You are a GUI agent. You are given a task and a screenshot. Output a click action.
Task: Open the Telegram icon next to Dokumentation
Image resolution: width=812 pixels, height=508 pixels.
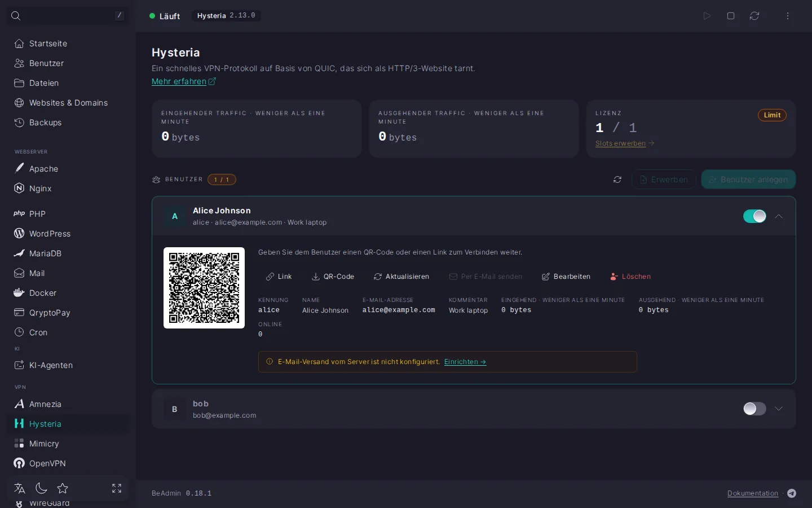click(x=792, y=493)
